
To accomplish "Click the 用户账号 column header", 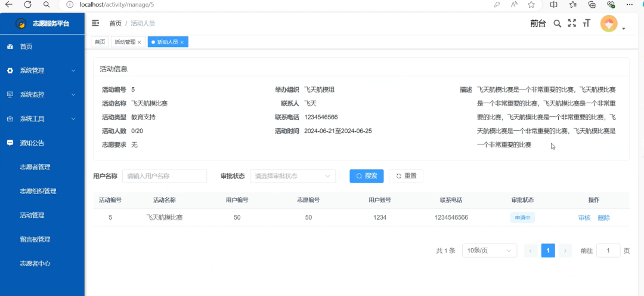I will [x=379, y=200].
